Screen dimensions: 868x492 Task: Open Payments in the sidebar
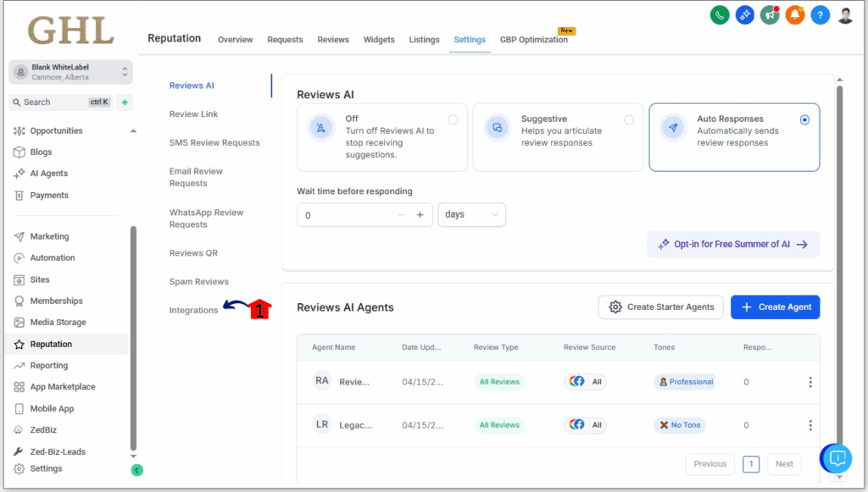click(x=48, y=195)
